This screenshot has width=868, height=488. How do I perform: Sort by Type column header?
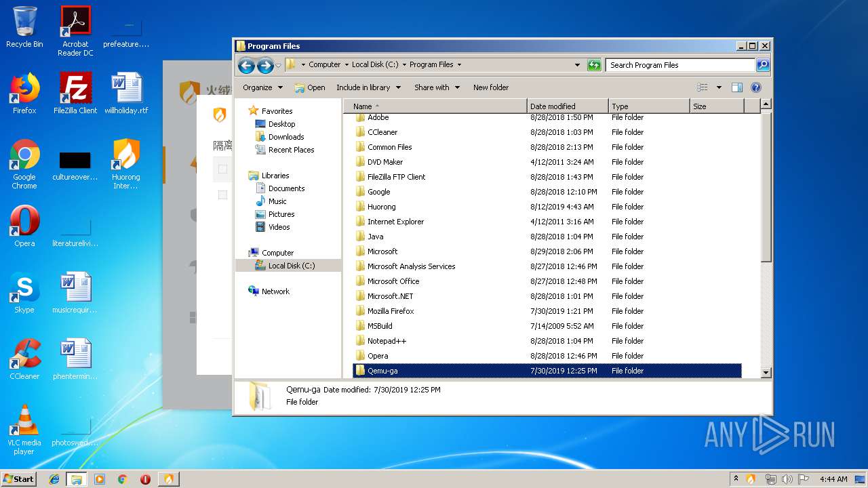click(649, 106)
